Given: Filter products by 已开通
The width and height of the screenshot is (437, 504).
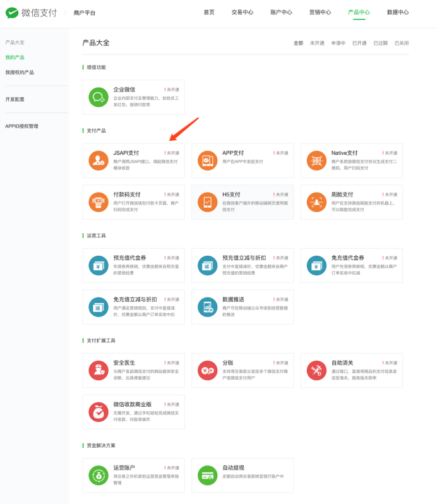Looking at the screenshot, I should [359, 43].
